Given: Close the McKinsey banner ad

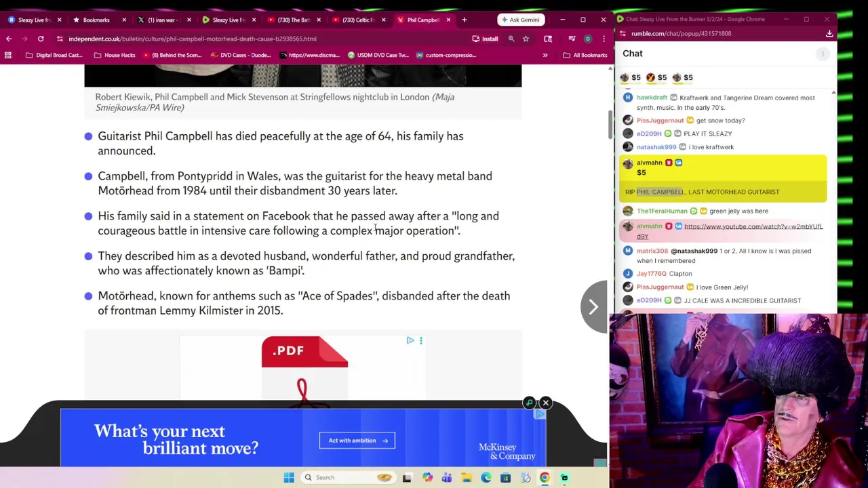Looking at the screenshot, I should [545, 403].
